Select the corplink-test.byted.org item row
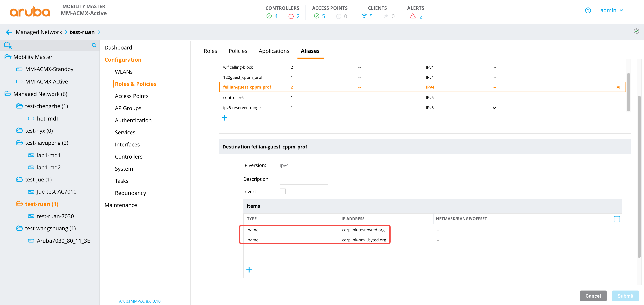The height and width of the screenshot is (305, 644). 433,230
